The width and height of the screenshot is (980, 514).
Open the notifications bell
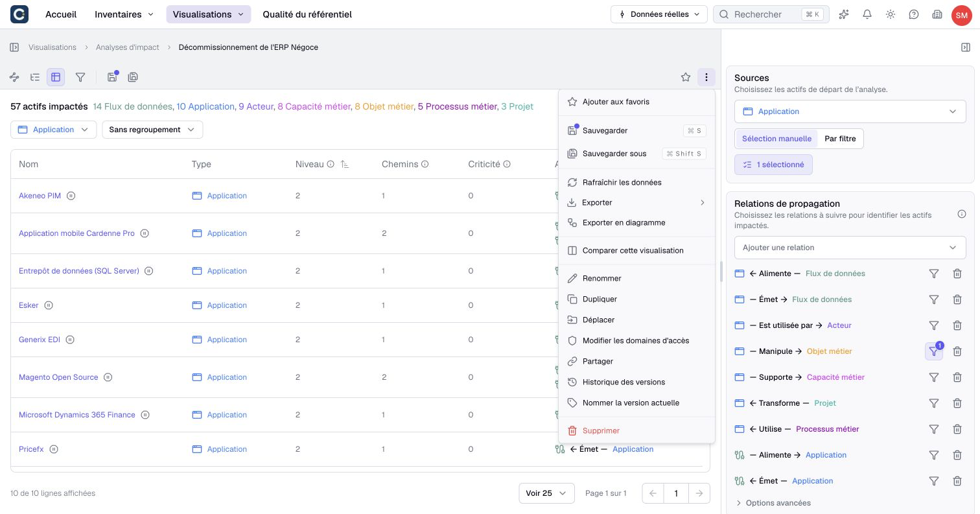[867, 14]
